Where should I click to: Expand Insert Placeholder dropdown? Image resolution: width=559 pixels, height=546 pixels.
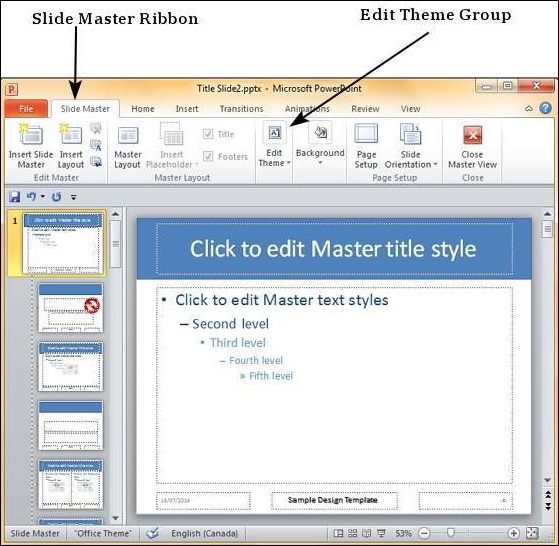point(171,146)
